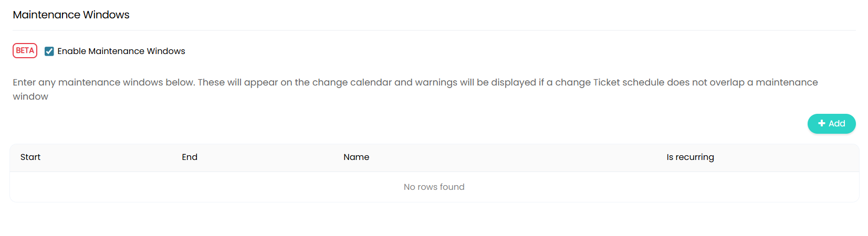The image size is (868, 236).
Task: Click the word "window" ending the description
Action: coord(30,96)
